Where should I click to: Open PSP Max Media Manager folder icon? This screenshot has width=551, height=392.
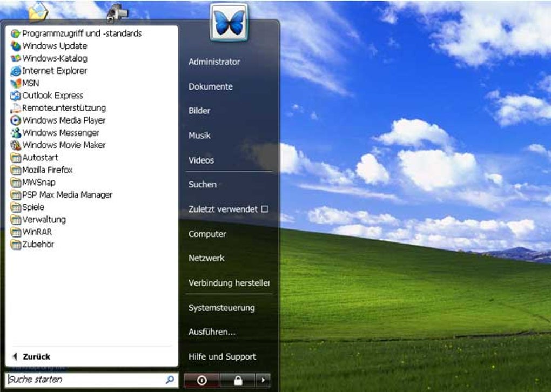[x=16, y=194]
